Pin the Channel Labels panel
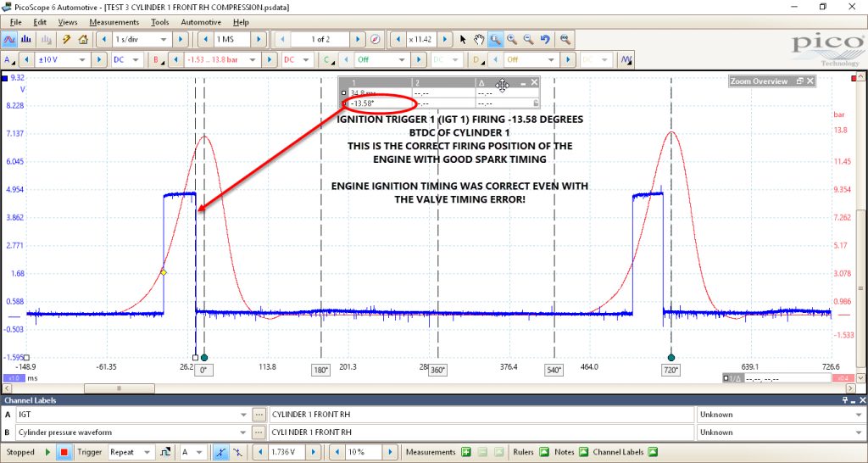The image size is (868, 463). point(845,400)
